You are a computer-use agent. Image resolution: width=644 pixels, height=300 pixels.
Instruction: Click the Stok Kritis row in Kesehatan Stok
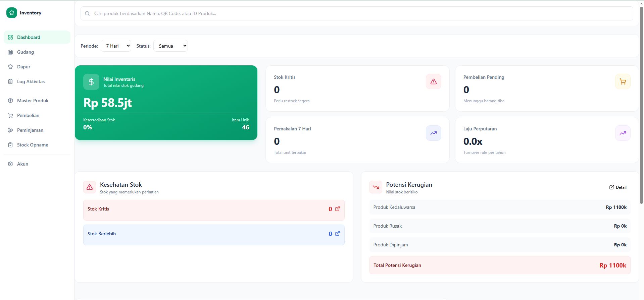214,210
